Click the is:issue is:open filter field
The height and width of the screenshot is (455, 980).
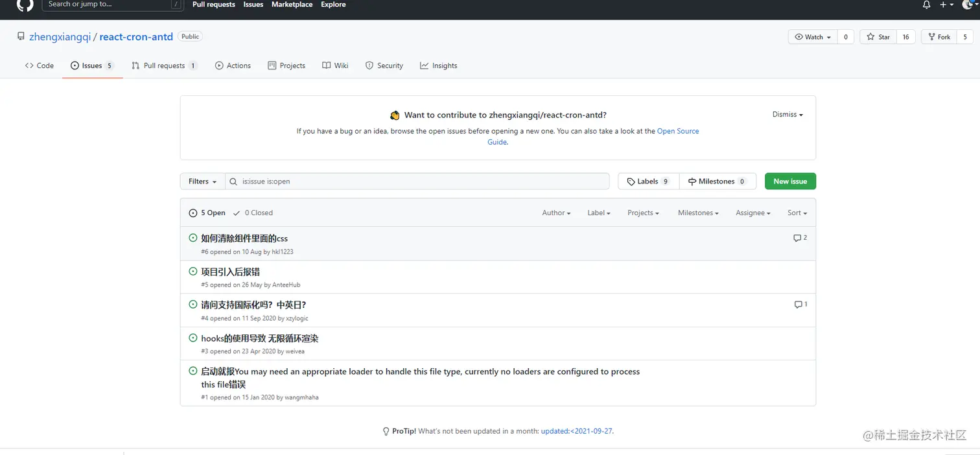[x=417, y=181]
